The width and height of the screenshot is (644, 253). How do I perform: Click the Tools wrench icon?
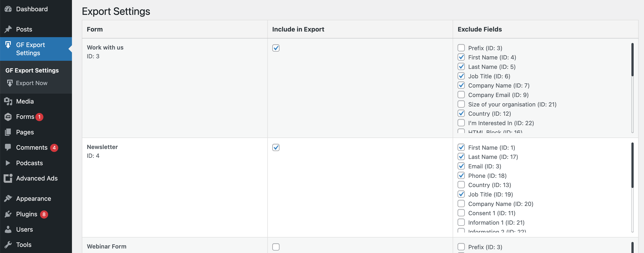click(8, 245)
